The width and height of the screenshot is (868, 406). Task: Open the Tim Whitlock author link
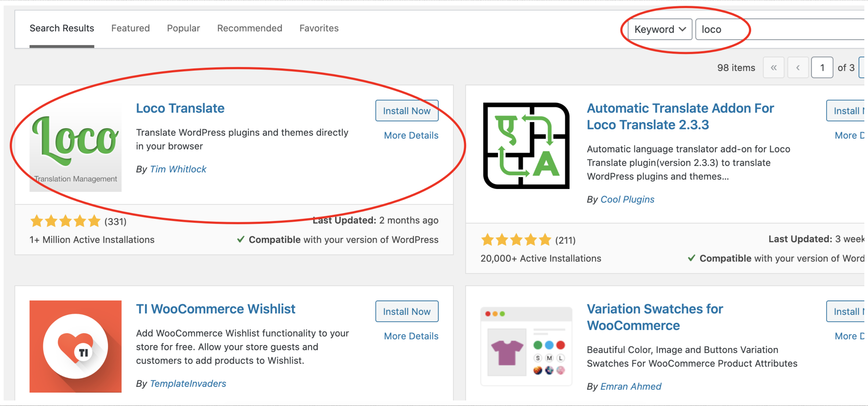(x=178, y=169)
